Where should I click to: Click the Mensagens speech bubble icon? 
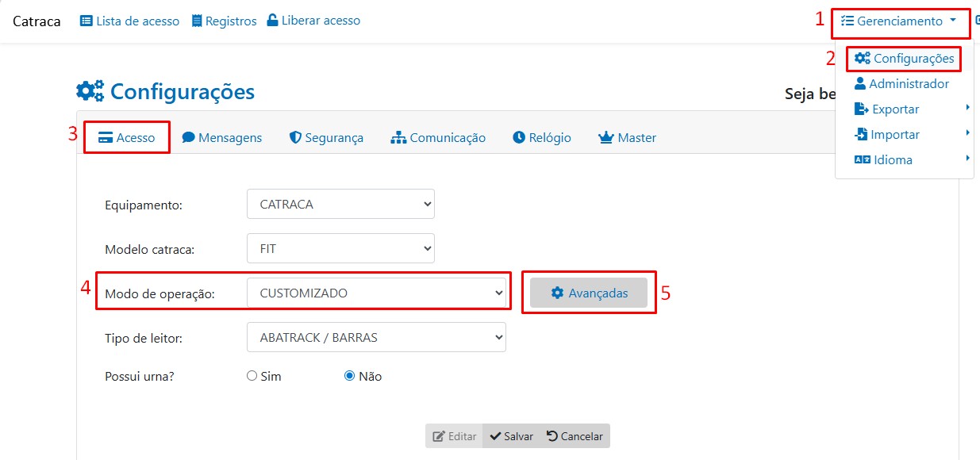[189, 137]
